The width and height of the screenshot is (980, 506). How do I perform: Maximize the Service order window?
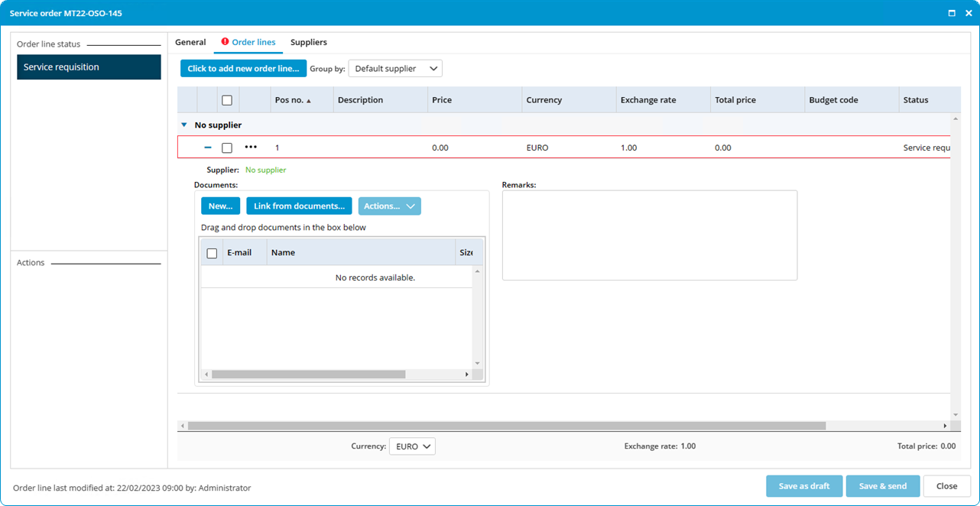click(x=952, y=13)
